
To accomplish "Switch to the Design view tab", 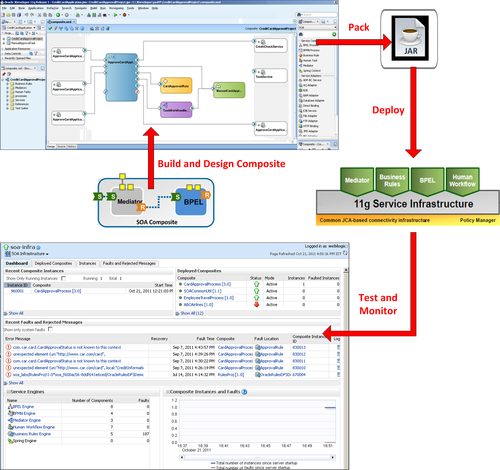I will pyautogui.click(x=51, y=146).
